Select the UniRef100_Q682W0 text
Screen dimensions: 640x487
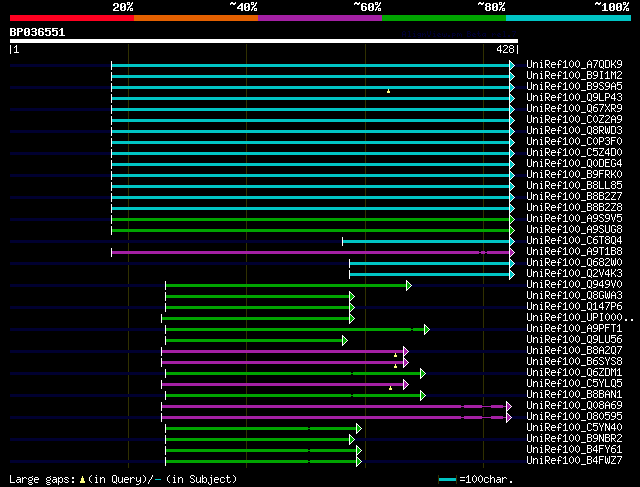[574, 263]
